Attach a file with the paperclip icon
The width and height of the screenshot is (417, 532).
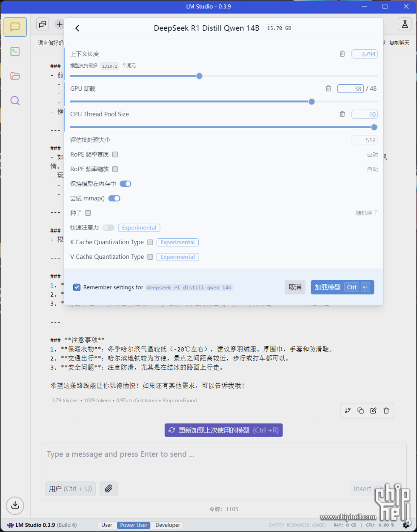point(109,489)
